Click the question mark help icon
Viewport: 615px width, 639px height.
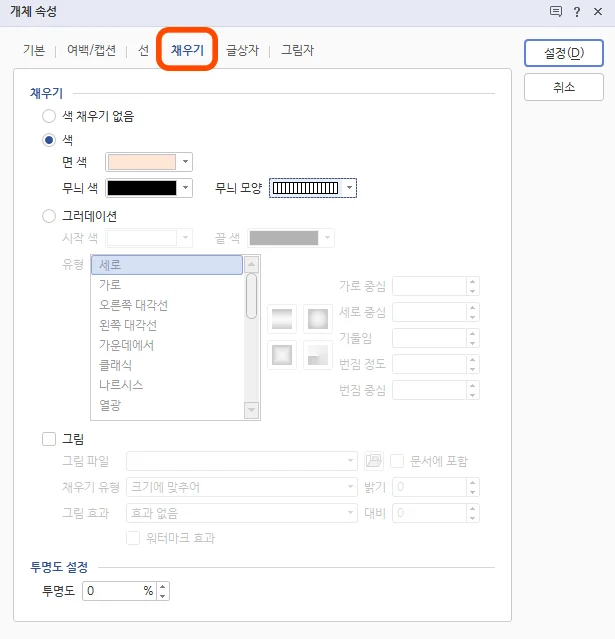577,12
